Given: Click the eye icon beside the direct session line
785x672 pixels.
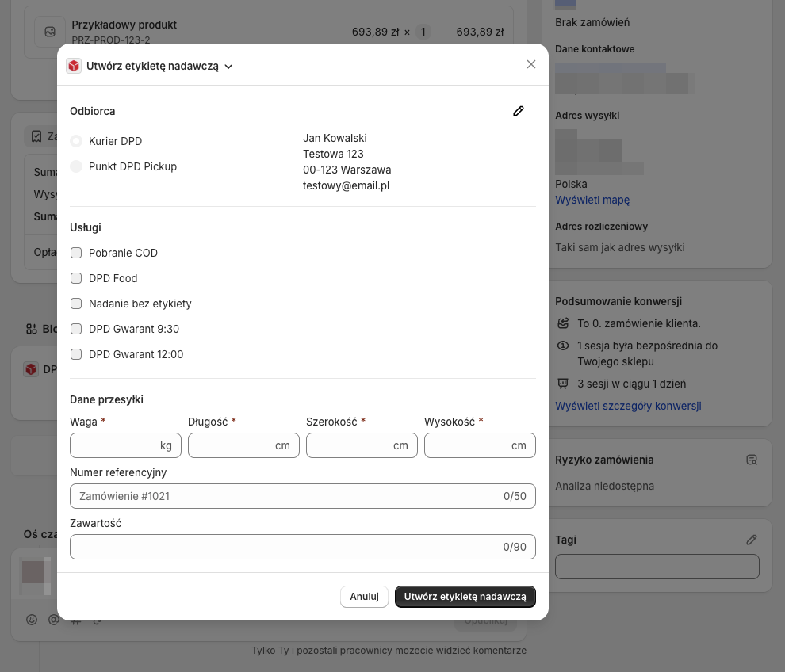Looking at the screenshot, I should (563, 346).
